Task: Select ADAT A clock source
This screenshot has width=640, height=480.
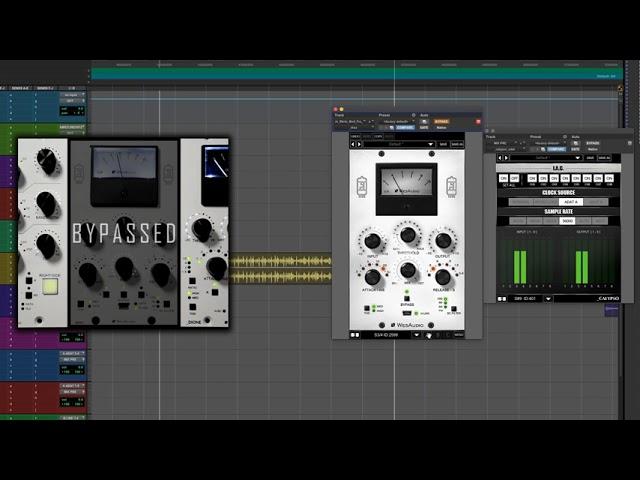Action: [571, 202]
